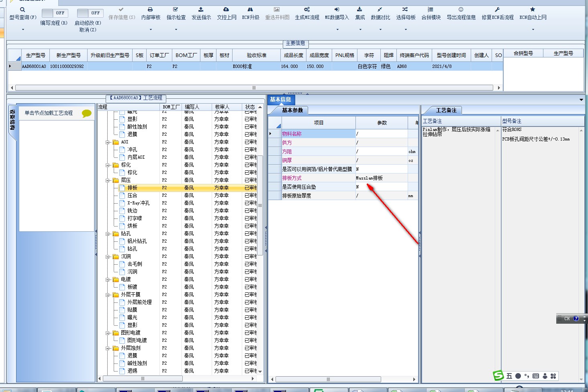Open dropdown arrow under MI数据导入

pyautogui.click(x=337, y=29)
